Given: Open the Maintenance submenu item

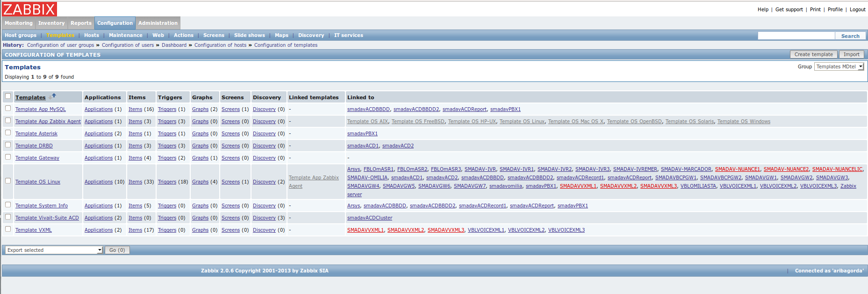Looking at the screenshot, I should (x=126, y=35).
